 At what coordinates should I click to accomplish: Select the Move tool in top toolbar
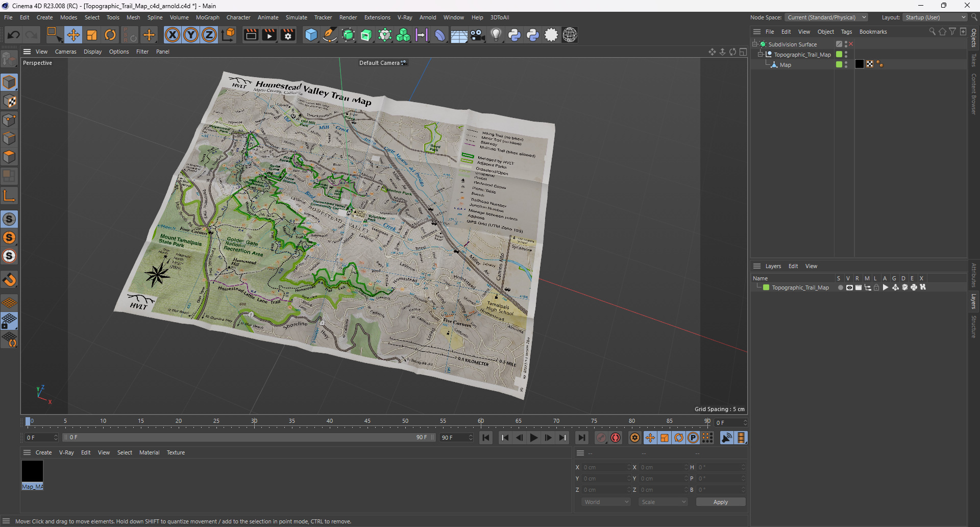coord(73,35)
